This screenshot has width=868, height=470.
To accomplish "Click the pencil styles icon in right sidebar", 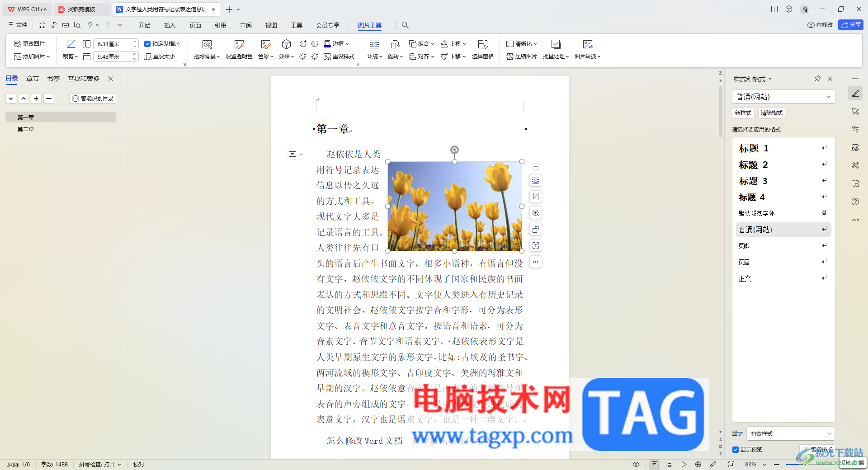I will (x=855, y=93).
